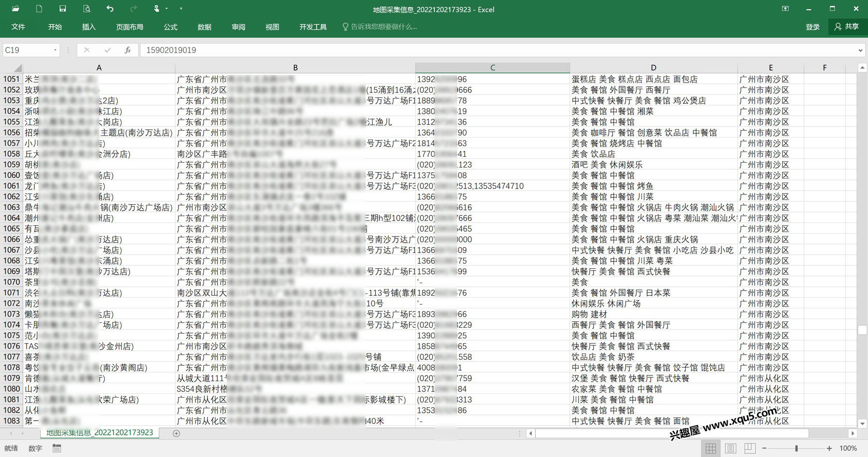The image size is (868, 457).
Task: Click vertical scrollbar up arrow
Action: pyautogui.click(x=862, y=68)
